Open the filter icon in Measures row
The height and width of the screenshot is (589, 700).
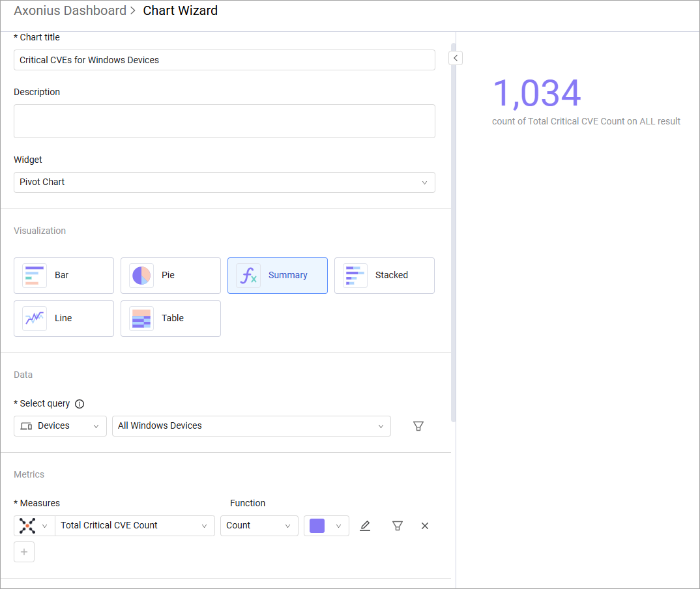[x=398, y=526]
